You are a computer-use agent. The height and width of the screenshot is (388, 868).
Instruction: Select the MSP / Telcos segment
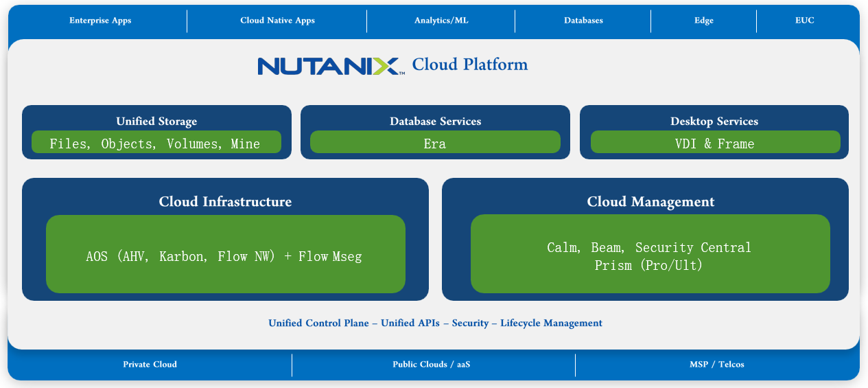(x=717, y=365)
